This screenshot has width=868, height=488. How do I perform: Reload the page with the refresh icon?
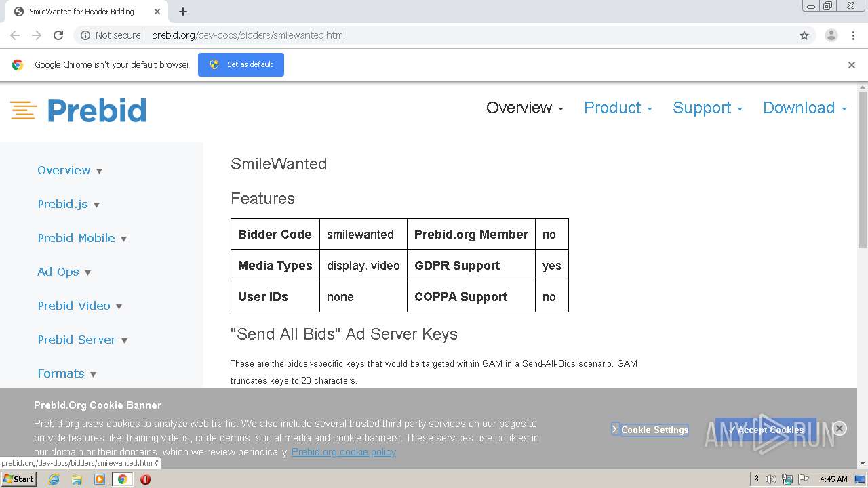tap(58, 35)
